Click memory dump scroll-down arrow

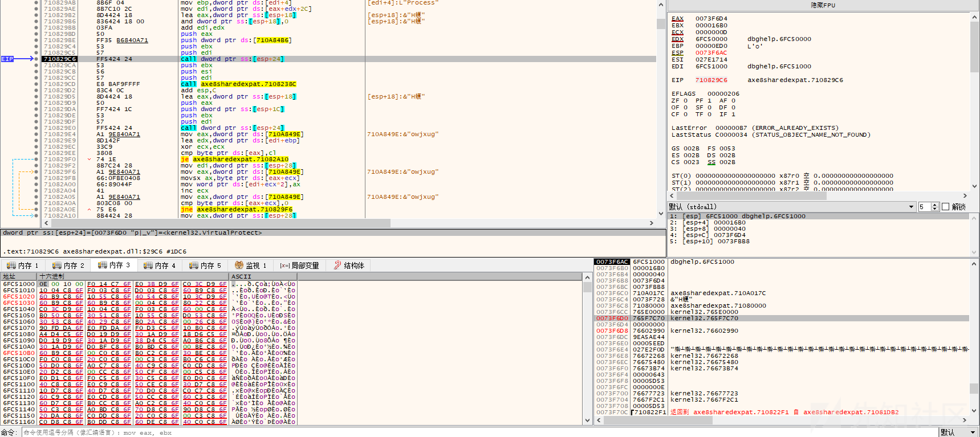pyautogui.click(x=587, y=420)
